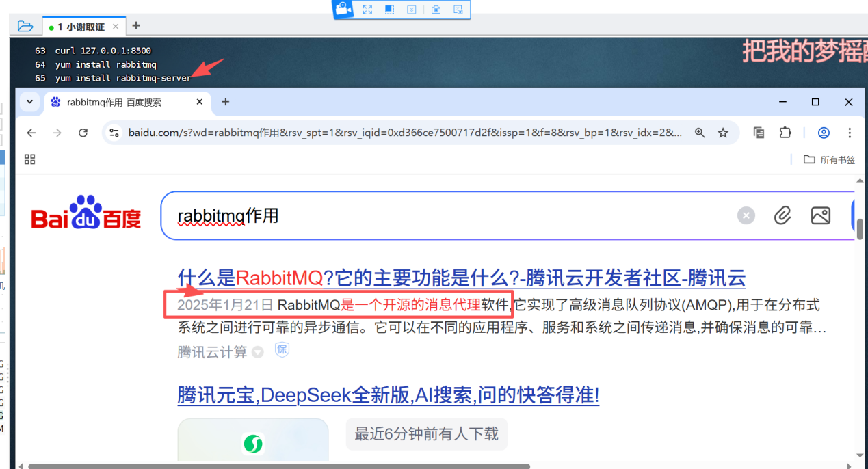Screen dimensions: 868x469
Task: Click terminal line 64 yum install rabbitmq
Action: pos(95,64)
